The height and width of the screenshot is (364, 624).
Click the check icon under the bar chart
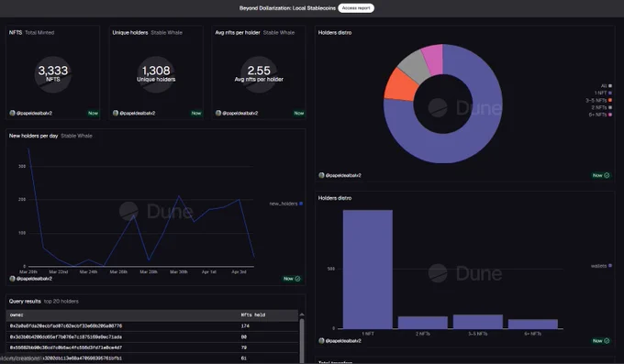[607, 340]
